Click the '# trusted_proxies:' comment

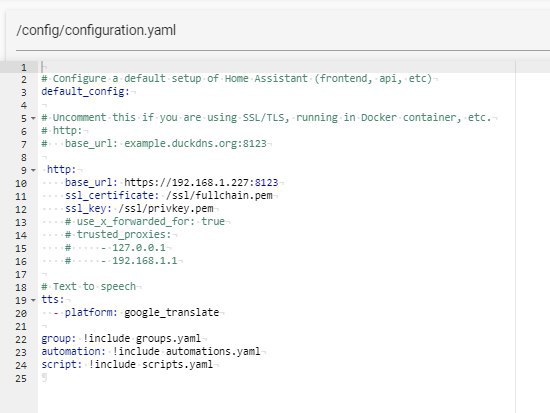118,234
